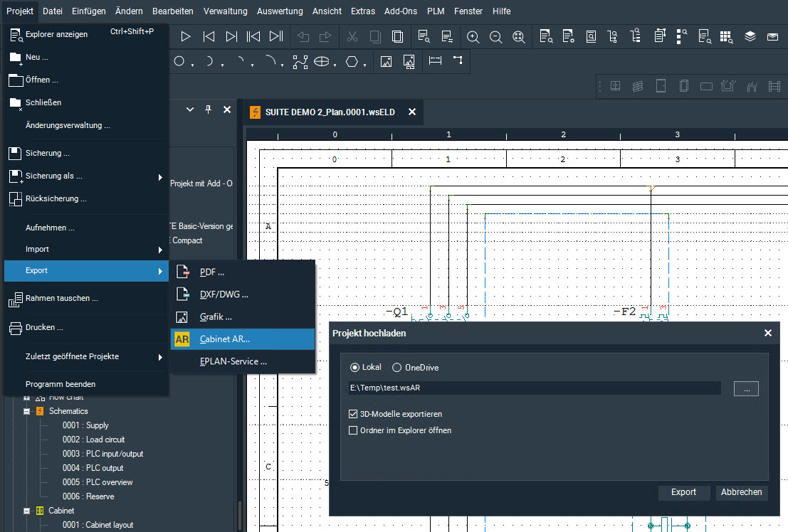This screenshot has width=788, height=532.
Task: Open the circle tool dropdown arrow
Action: (192, 65)
